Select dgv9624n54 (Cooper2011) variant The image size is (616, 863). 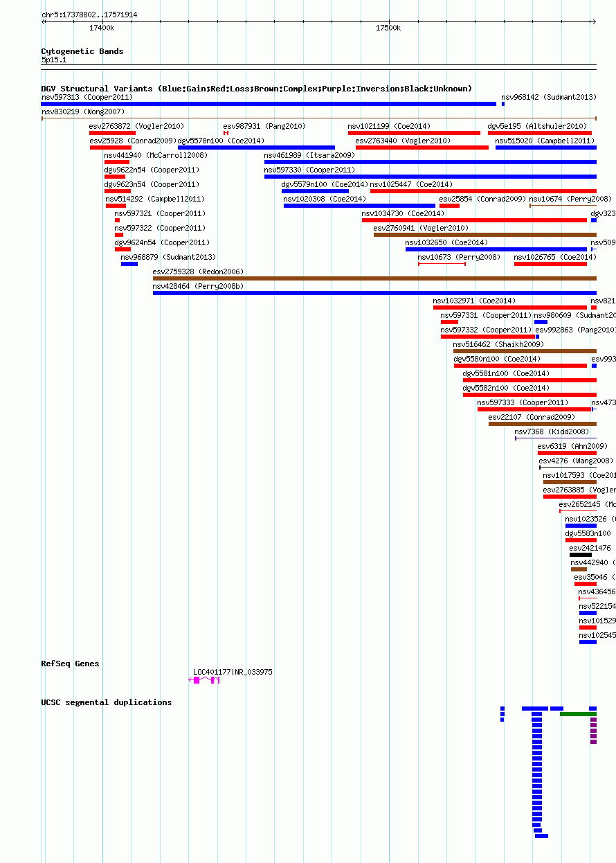pyautogui.click(x=123, y=249)
